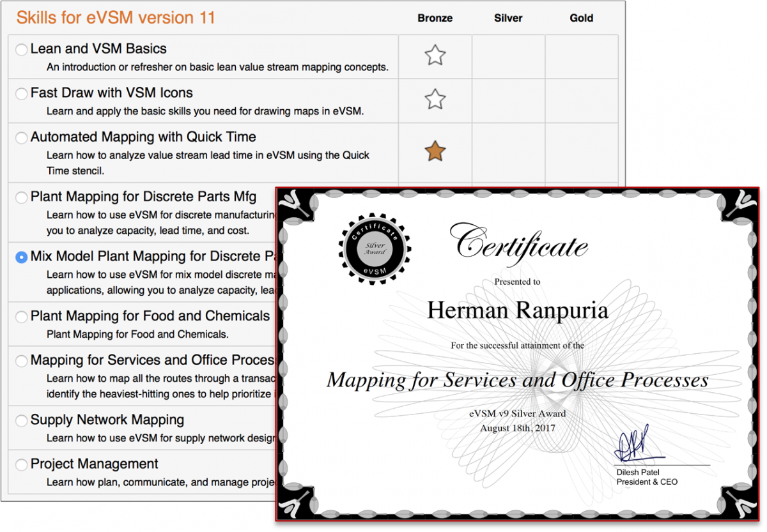Click the description under Lean and VSM Basics

coord(217,67)
